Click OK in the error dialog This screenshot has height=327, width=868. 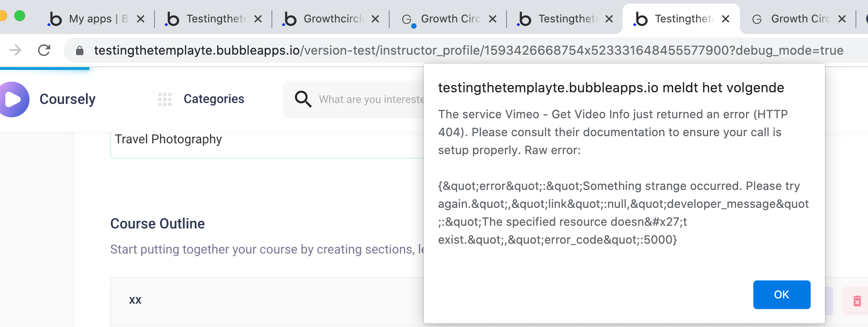[x=782, y=295]
